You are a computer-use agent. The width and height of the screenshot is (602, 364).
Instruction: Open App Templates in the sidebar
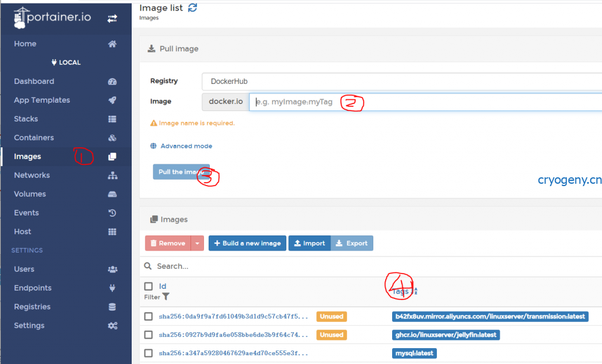click(42, 100)
